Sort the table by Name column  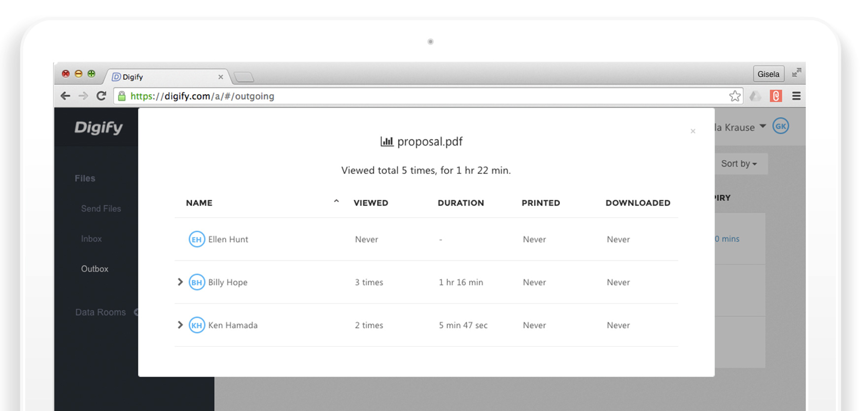(x=199, y=203)
